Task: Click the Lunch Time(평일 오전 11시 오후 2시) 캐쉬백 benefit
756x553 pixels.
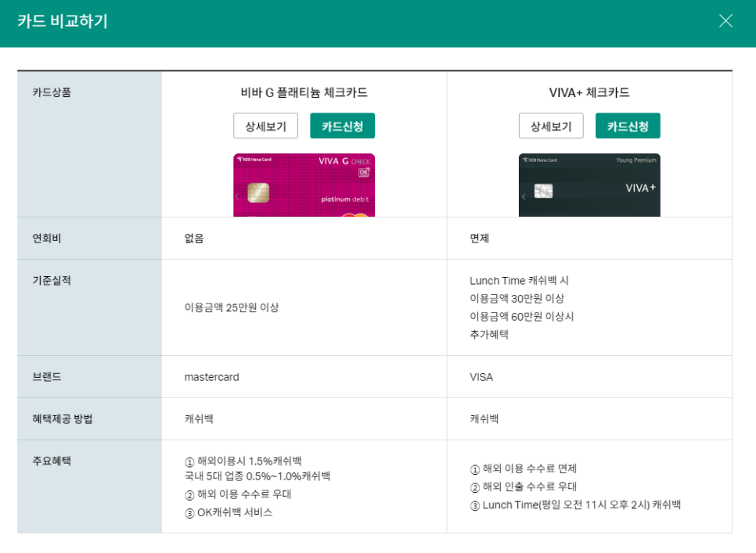Action: 575,505
